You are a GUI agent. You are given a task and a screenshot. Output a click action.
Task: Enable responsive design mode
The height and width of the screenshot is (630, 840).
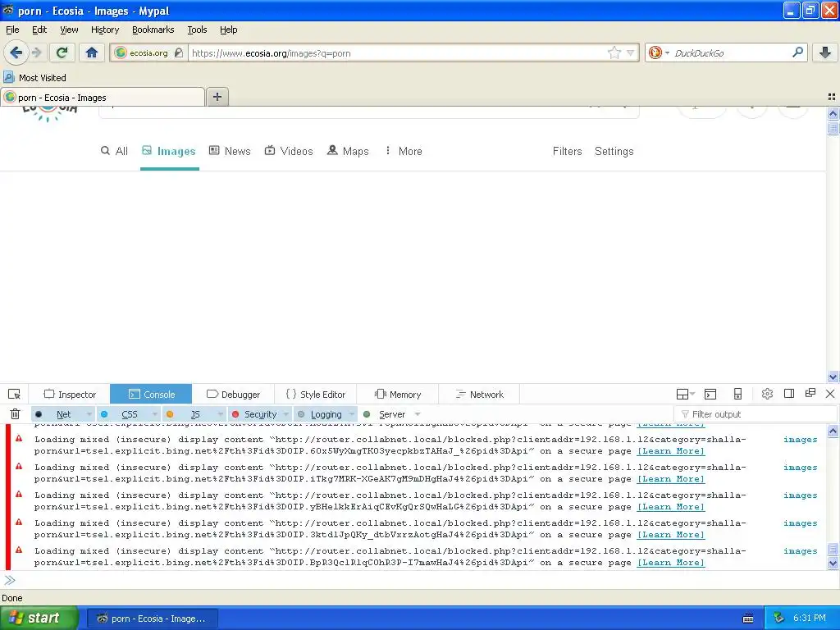pos(737,395)
